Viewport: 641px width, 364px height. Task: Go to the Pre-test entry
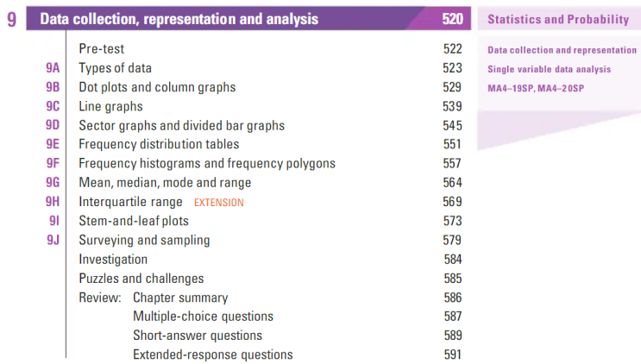(101, 49)
